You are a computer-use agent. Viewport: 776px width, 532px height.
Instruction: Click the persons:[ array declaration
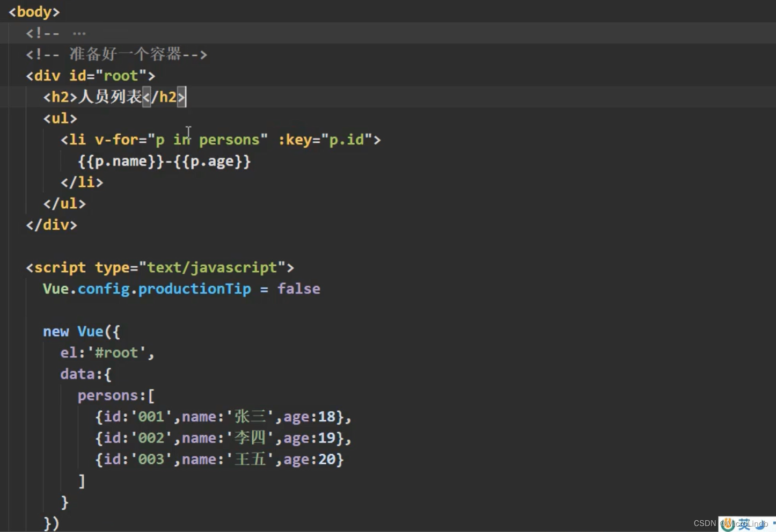pyautogui.click(x=116, y=396)
